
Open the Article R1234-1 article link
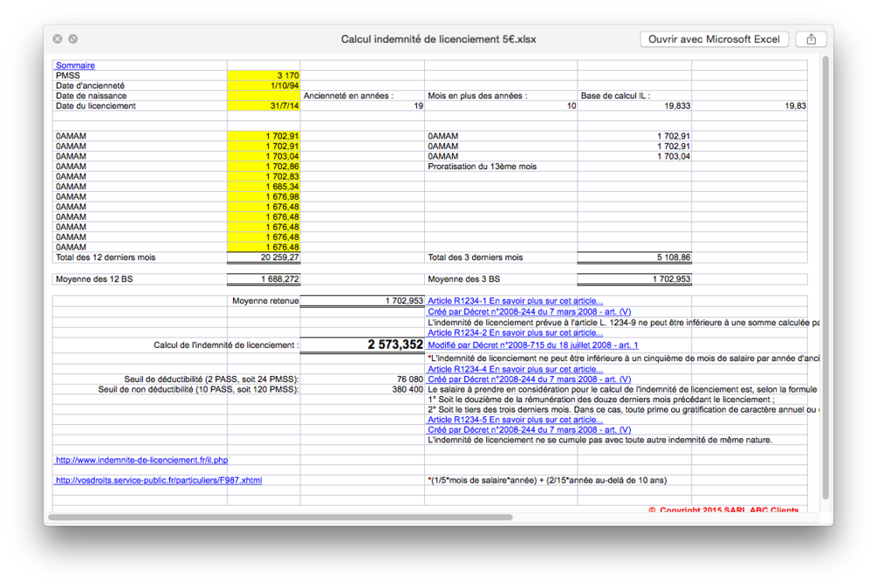(515, 300)
